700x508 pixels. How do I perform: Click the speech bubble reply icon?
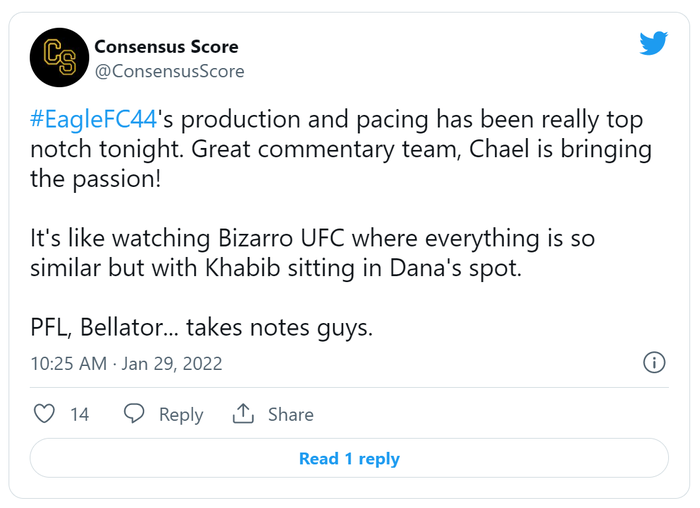click(x=134, y=413)
